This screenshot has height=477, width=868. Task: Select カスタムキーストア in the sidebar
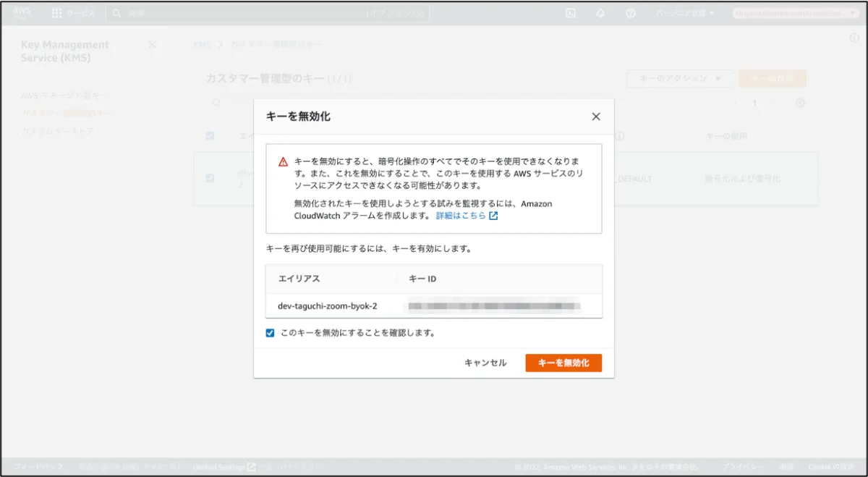click(57, 132)
